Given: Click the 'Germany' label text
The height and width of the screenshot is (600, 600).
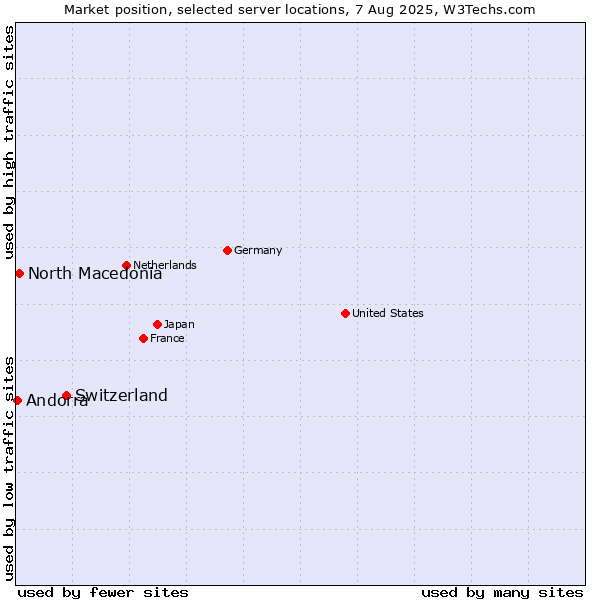Looking at the screenshot, I should coord(258,250).
